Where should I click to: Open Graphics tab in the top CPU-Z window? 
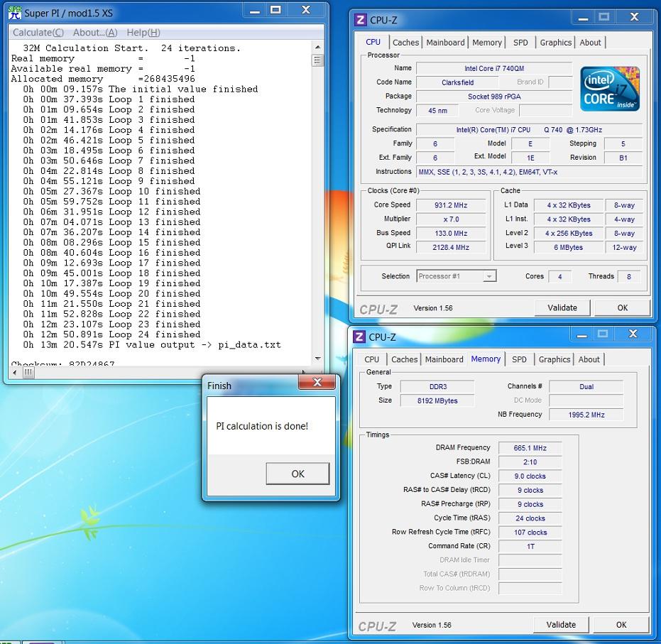click(556, 43)
